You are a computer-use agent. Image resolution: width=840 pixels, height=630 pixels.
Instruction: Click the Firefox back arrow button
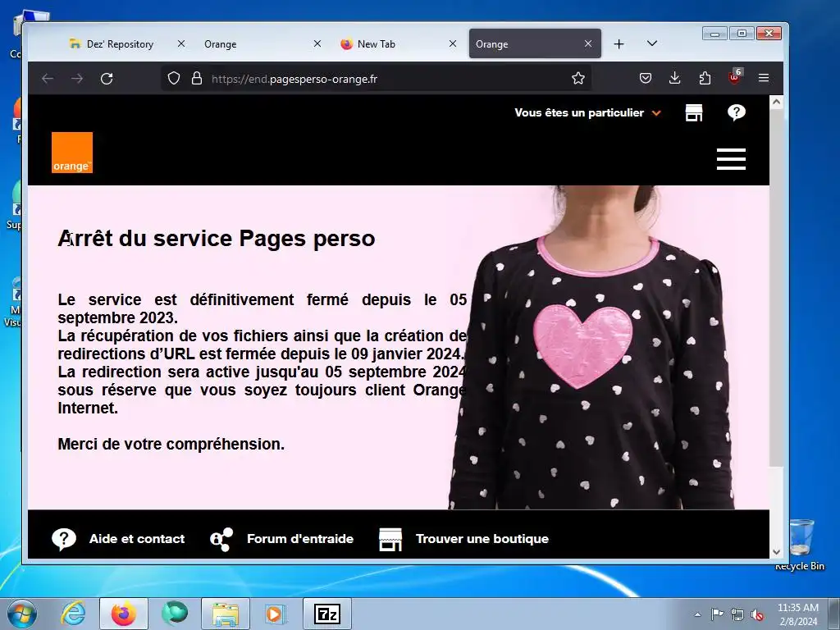pyautogui.click(x=48, y=79)
